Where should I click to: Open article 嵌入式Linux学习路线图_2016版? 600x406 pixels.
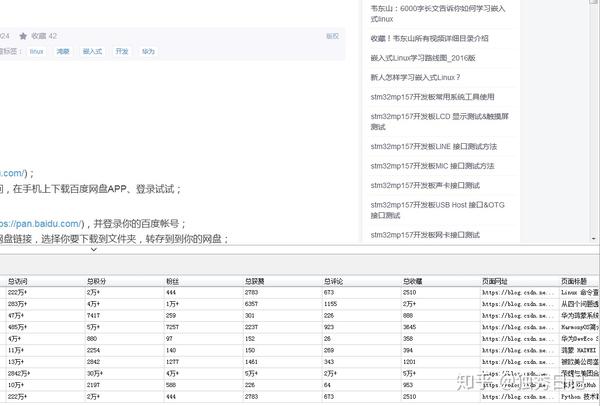(x=423, y=58)
